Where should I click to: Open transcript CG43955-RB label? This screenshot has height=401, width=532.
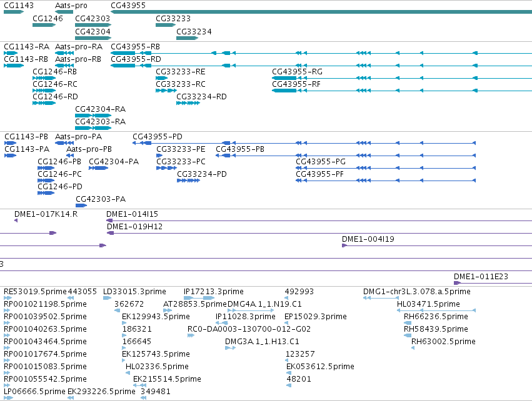point(135,46)
